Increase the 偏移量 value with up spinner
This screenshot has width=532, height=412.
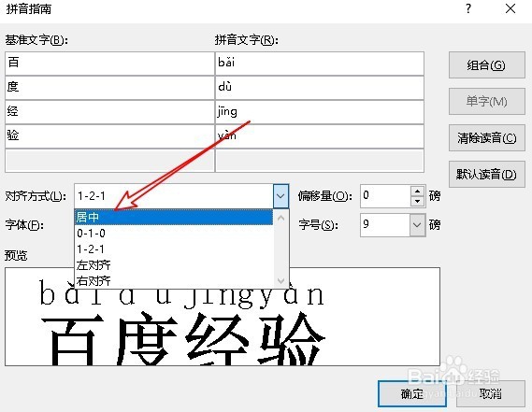click(x=417, y=191)
